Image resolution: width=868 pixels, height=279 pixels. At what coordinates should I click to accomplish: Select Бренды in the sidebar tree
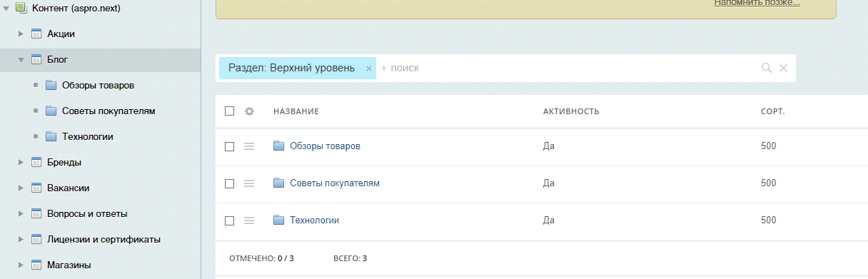coord(64,162)
